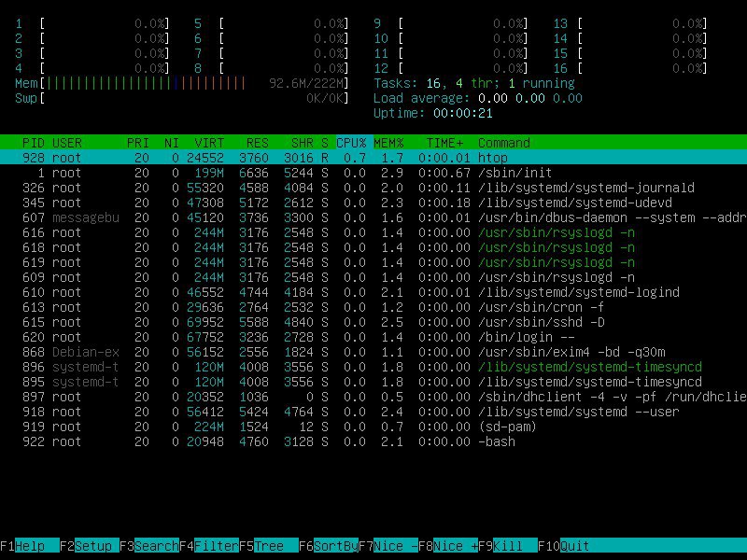Select rsyslogd row with PID 609
The height and width of the screenshot is (560, 747).
(x=373, y=277)
